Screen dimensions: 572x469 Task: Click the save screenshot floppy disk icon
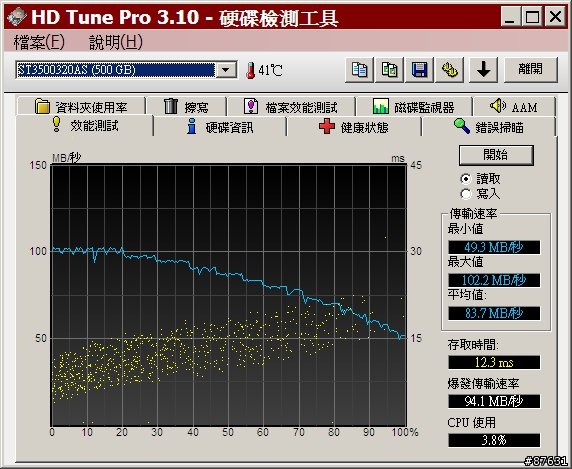[x=420, y=69]
